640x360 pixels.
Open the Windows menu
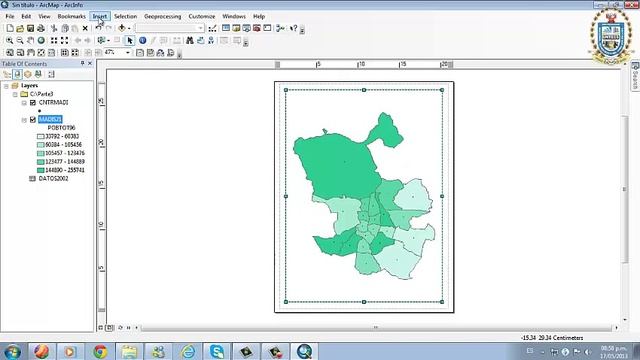(x=234, y=16)
